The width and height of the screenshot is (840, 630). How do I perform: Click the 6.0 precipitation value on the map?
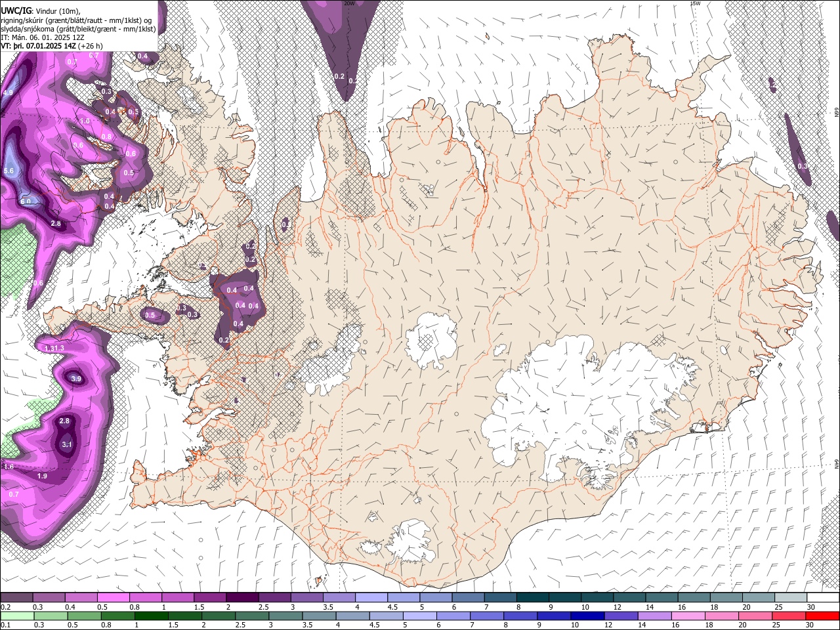point(25,201)
